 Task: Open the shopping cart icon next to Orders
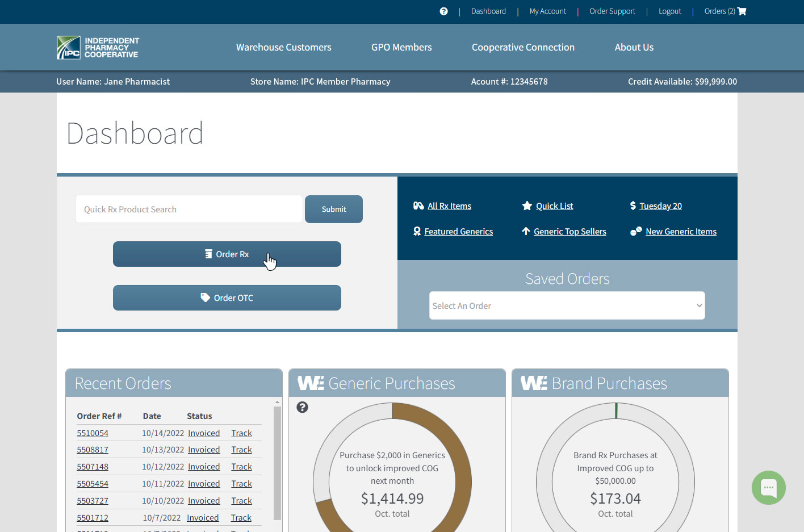pos(742,11)
